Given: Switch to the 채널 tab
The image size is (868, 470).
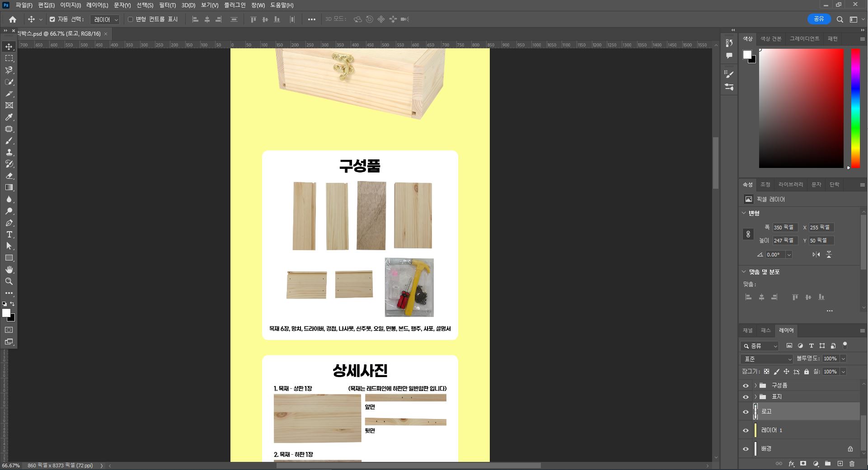Looking at the screenshot, I should [748, 330].
